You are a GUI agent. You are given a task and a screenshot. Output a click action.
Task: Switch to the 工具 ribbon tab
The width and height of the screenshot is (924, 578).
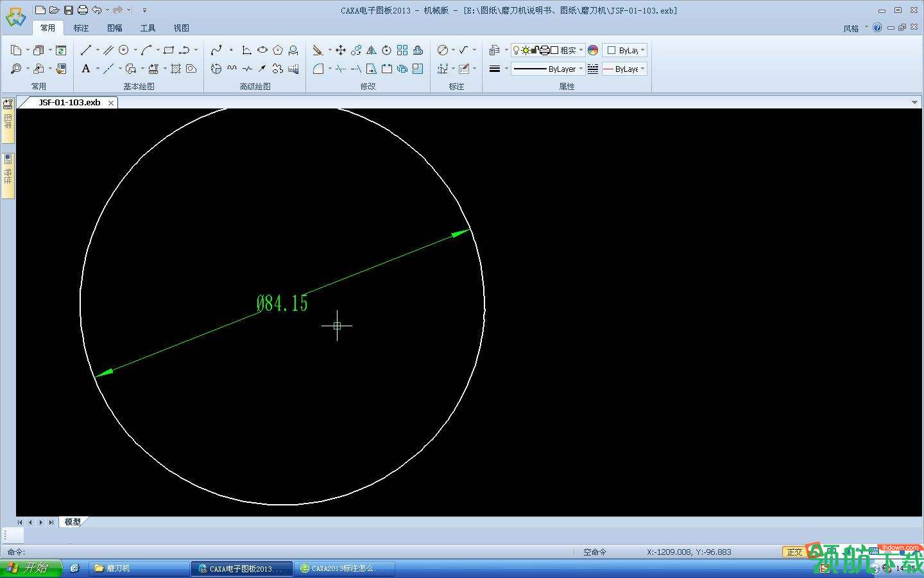148,28
